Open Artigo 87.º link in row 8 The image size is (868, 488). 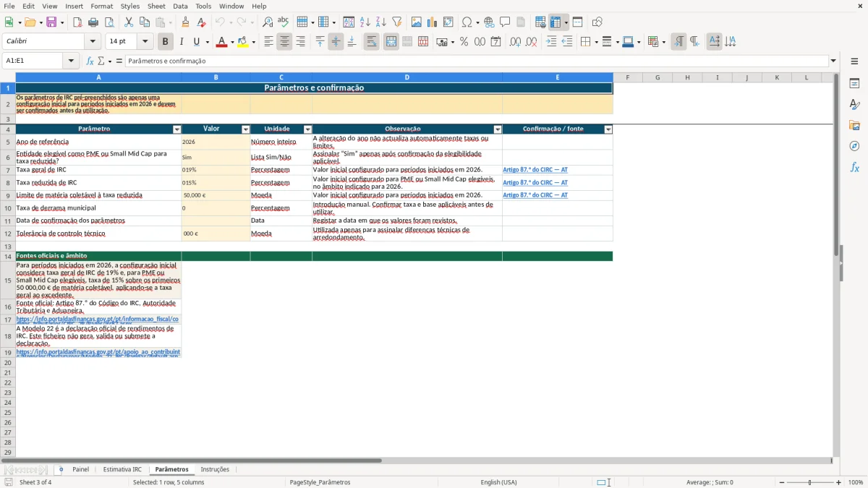(x=535, y=182)
